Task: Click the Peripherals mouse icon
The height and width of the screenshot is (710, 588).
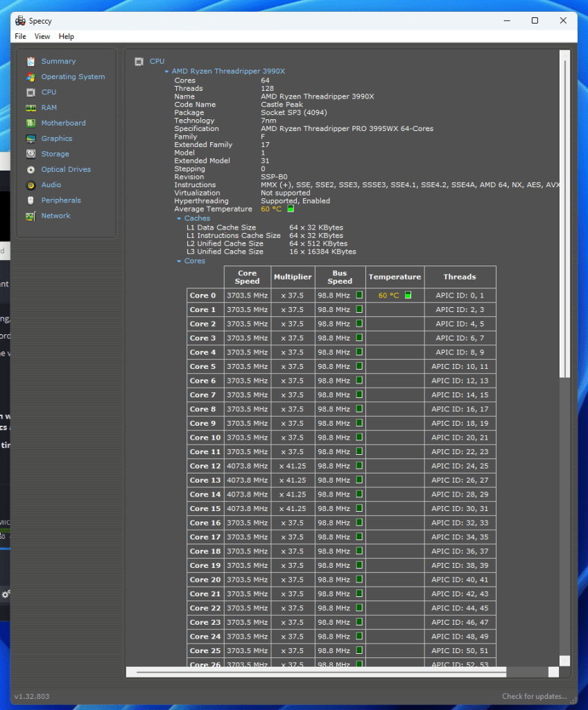Action: click(31, 200)
